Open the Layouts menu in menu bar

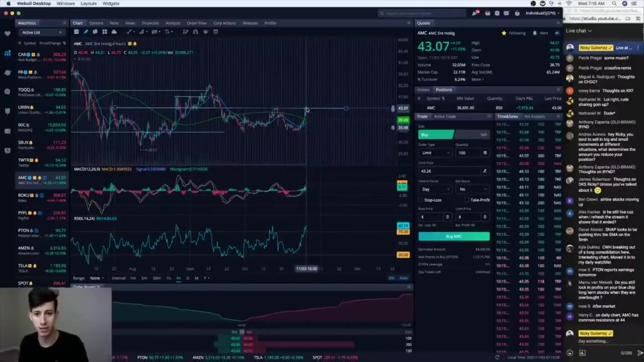pos(89,4)
